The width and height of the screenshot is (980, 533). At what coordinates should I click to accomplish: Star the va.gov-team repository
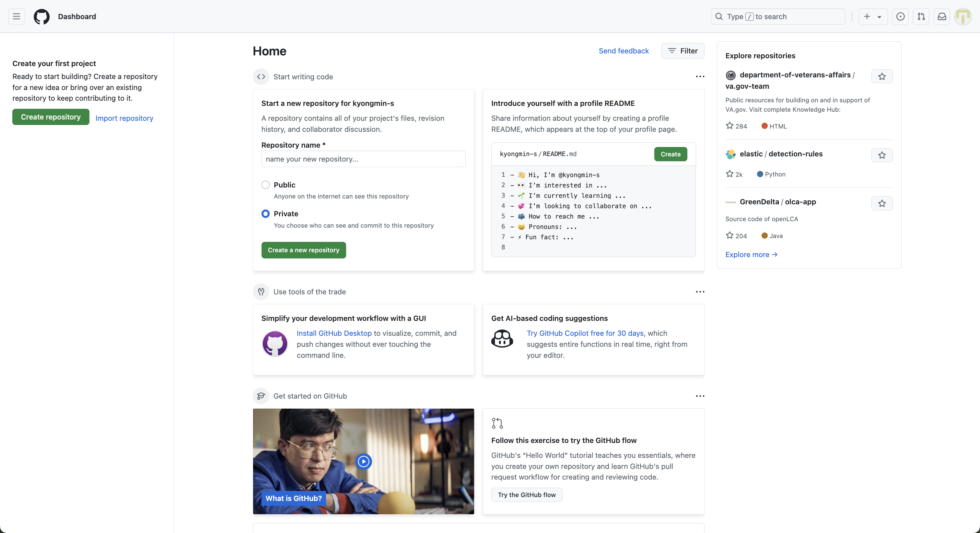click(x=882, y=76)
